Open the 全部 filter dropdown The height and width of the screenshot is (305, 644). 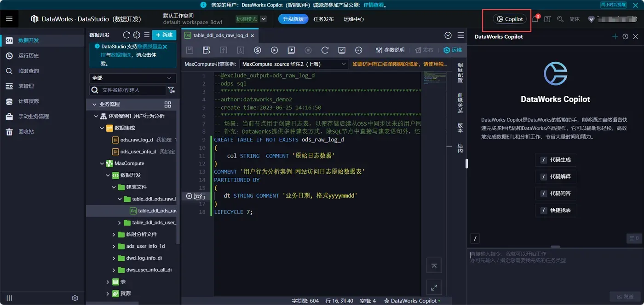(x=132, y=78)
